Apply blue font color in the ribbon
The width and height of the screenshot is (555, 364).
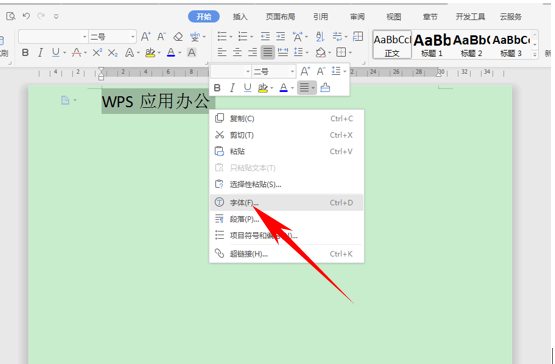tap(171, 53)
